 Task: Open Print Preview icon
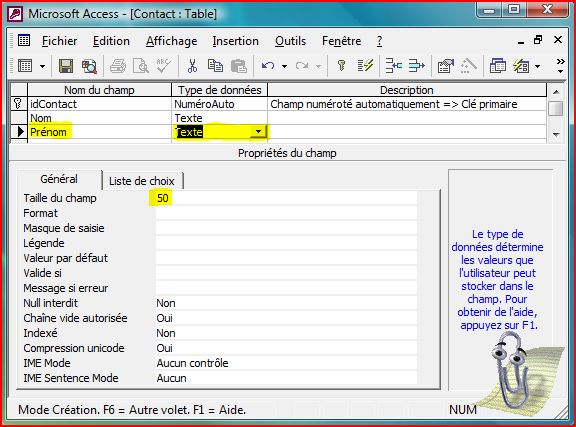tap(141, 67)
